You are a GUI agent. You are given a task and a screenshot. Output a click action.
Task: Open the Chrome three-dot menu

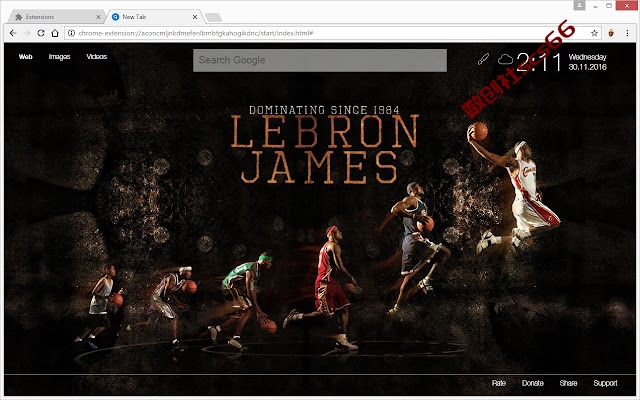[627, 33]
